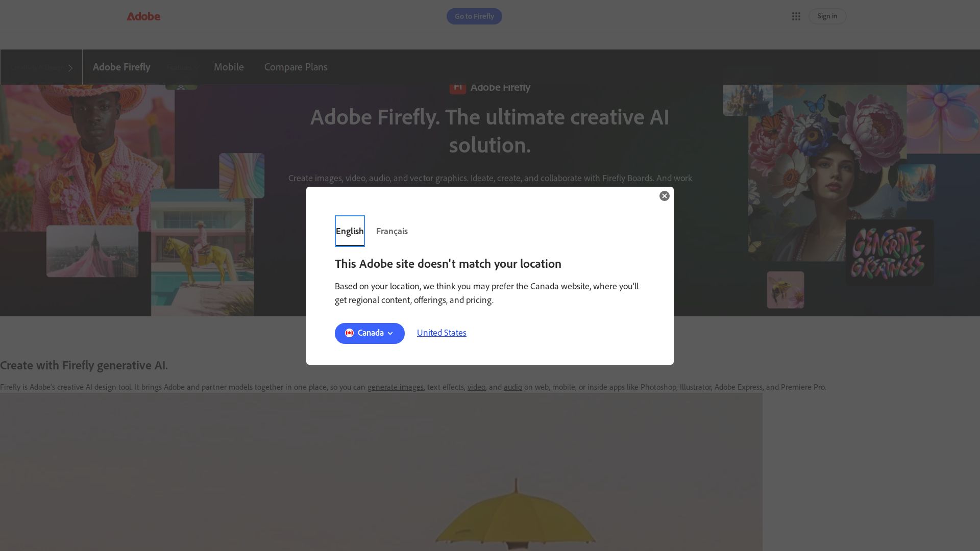Viewport: 980px width, 551px height.
Task: Click the Go to Firefly button
Action: pyautogui.click(x=474, y=16)
